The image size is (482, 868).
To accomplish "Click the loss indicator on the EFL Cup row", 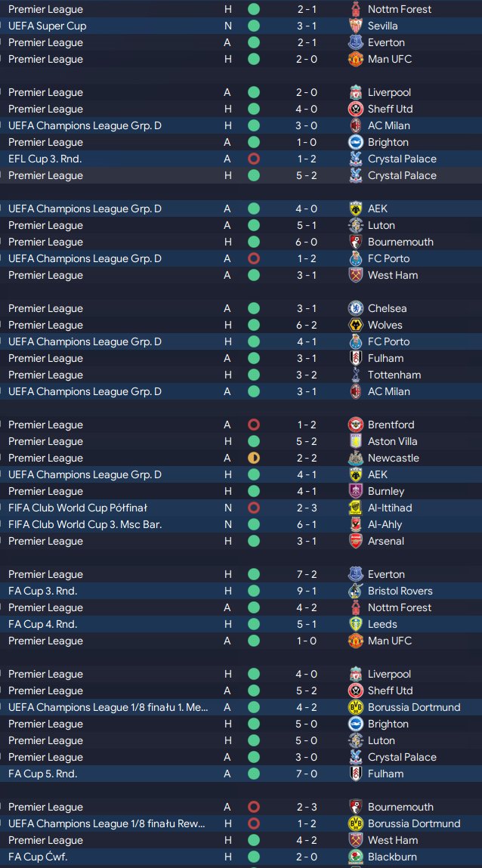I will 254,159.
